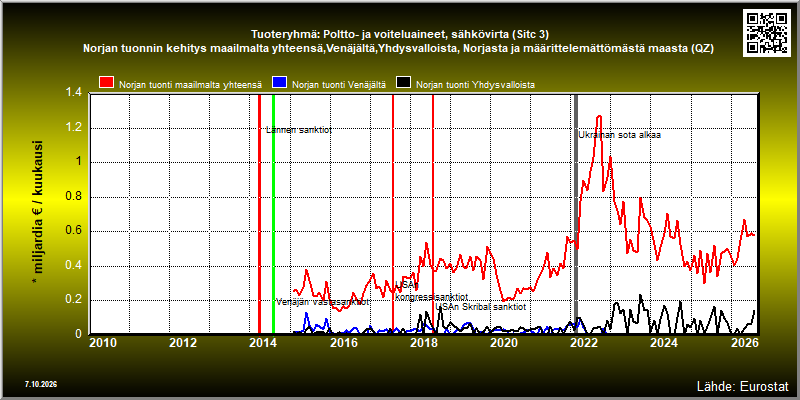Click the date stamp '7.10.2026'
800x400 pixels.
40,384
